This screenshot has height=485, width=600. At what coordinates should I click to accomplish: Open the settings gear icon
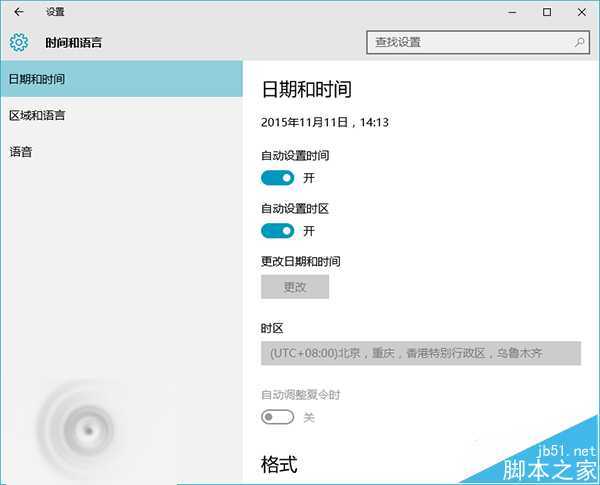pos(19,42)
